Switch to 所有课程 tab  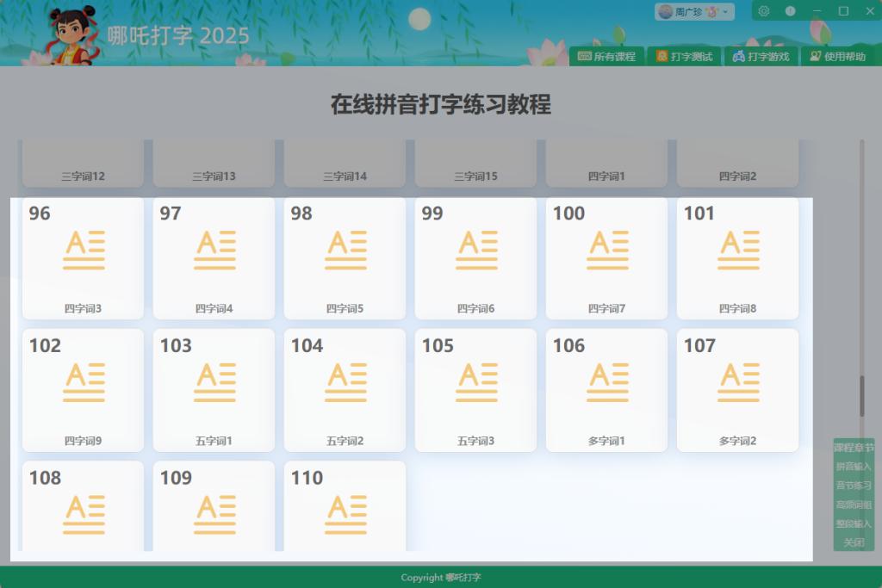click(606, 57)
